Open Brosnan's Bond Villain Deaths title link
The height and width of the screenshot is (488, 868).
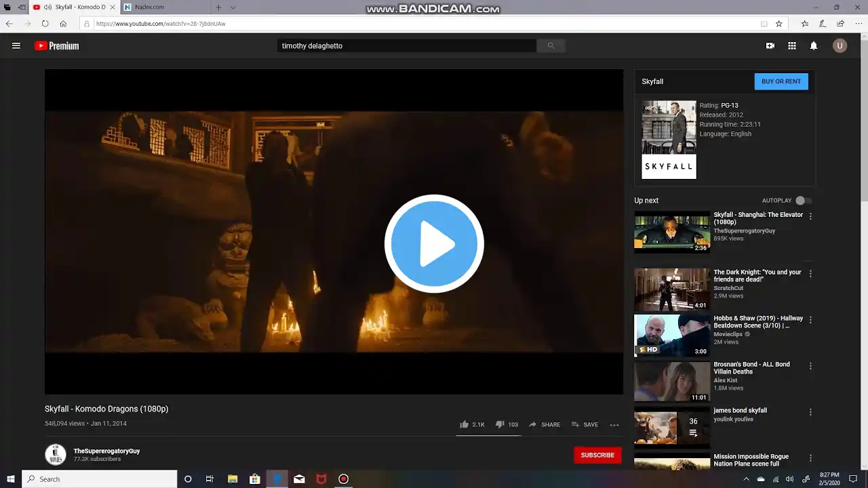click(751, 368)
